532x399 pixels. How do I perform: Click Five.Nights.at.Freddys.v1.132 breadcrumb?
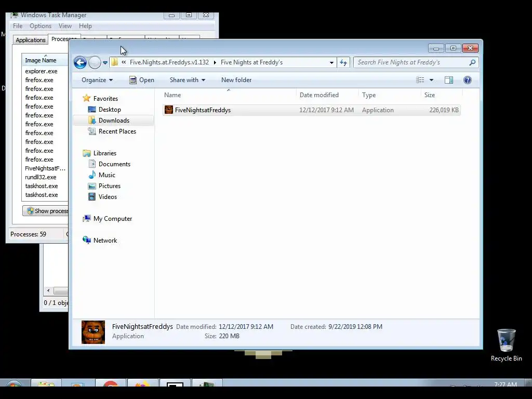point(169,62)
